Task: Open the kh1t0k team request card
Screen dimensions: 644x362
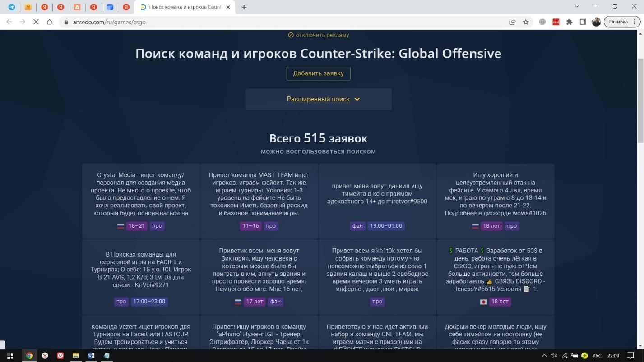Action: pos(377,277)
